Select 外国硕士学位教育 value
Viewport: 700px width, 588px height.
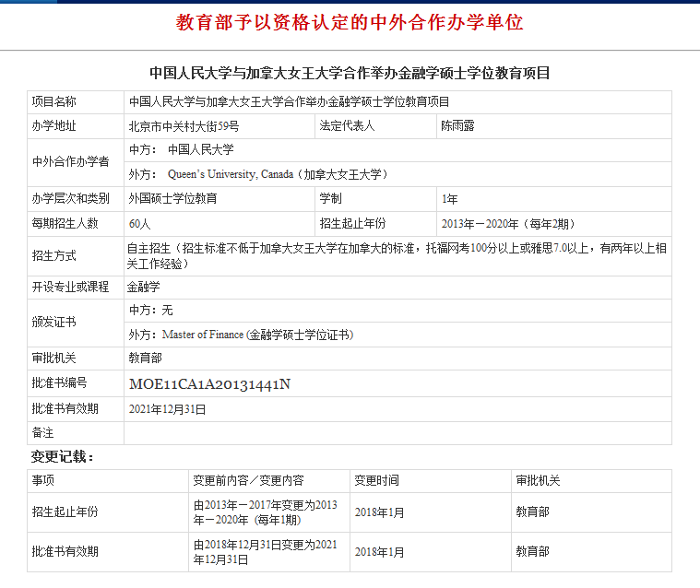point(172,198)
